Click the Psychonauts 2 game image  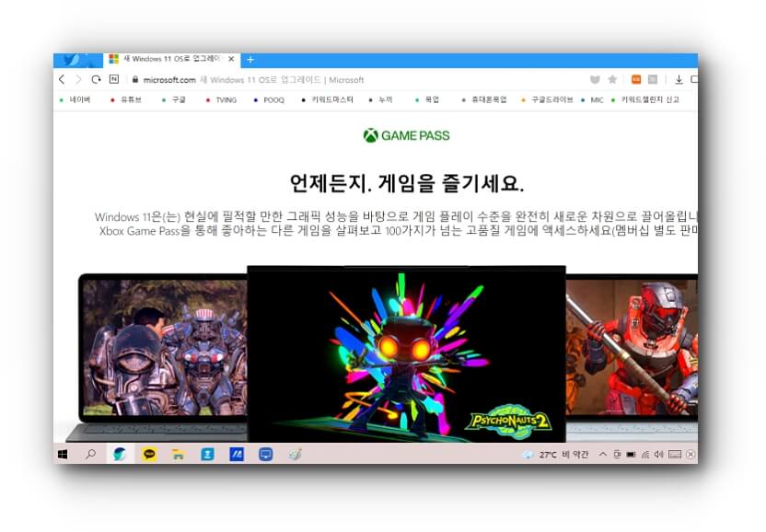[406, 354]
